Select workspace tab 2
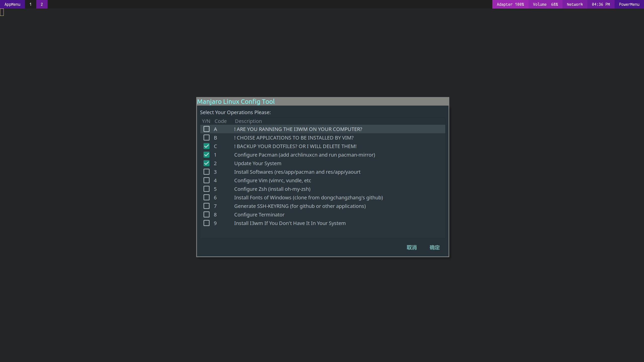 coord(42,4)
